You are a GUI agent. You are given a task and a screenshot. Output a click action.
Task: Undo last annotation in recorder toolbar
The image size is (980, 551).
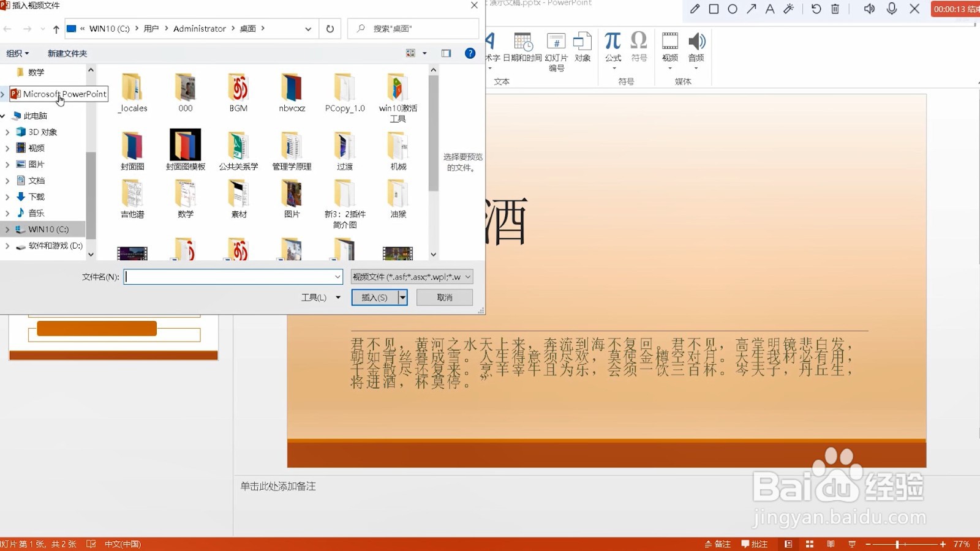pos(816,9)
